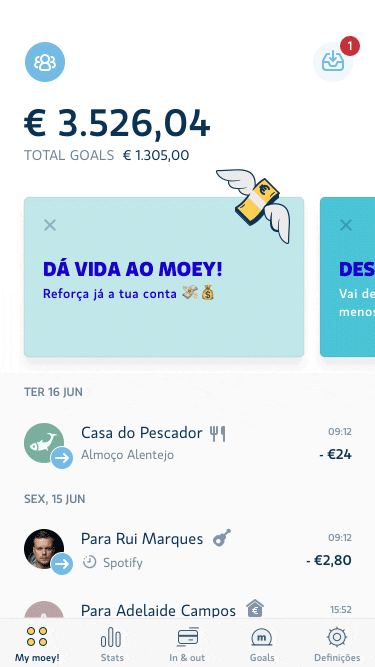Close the 'Dá vida ao moey!' card
This screenshot has width=375, height=667.
point(50,225)
